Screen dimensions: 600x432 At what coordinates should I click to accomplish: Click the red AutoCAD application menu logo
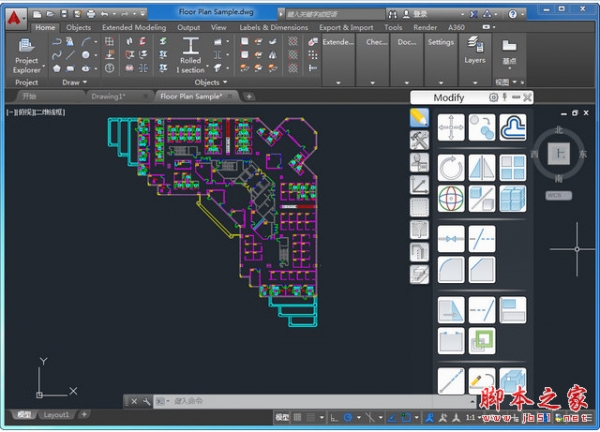tap(13, 15)
